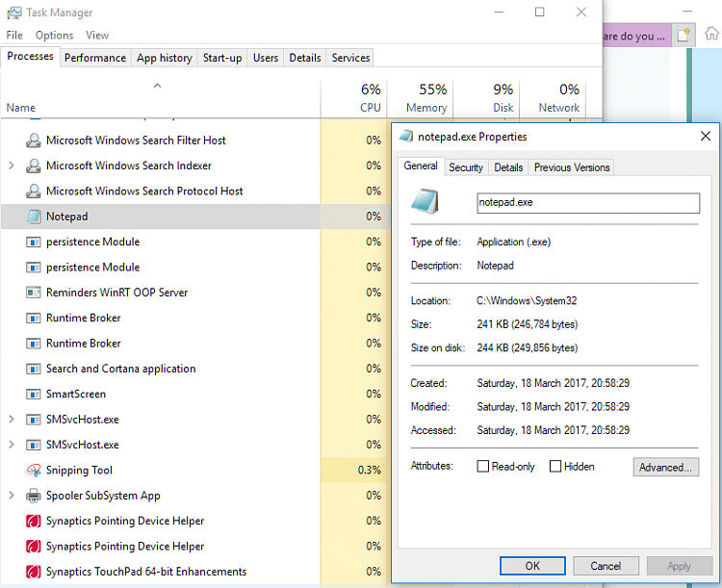
Task: Select the Search and Cortana application row
Action: 195,369
